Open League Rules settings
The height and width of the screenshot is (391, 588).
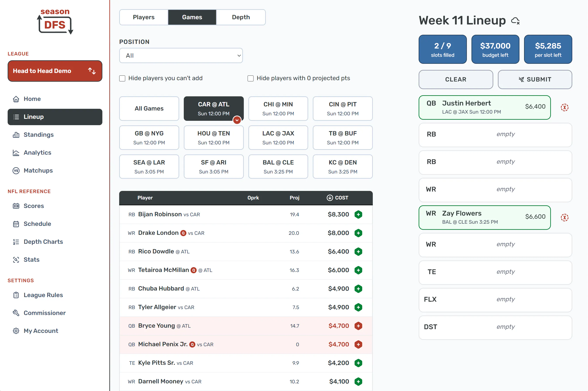(x=55, y=295)
